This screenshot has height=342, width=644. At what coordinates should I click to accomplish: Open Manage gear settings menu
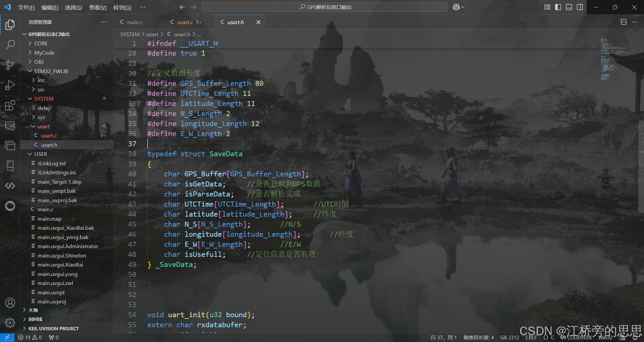coord(10,323)
